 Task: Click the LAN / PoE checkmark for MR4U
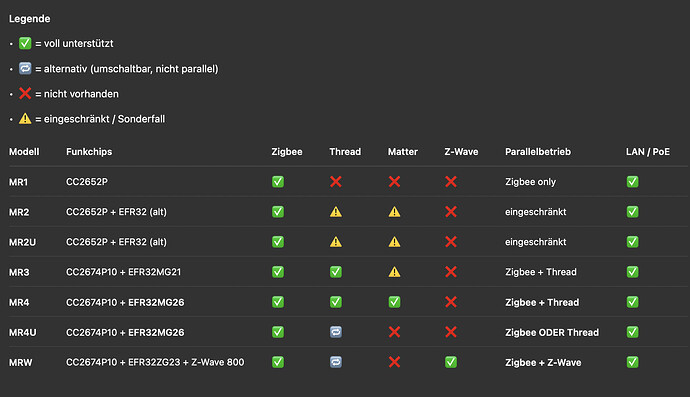pos(632,332)
